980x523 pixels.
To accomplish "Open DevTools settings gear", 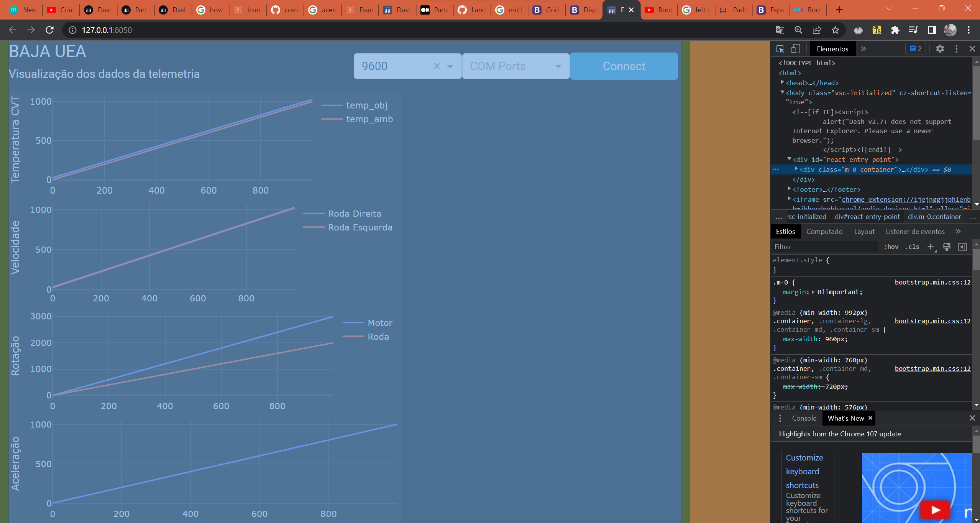I will 940,49.
